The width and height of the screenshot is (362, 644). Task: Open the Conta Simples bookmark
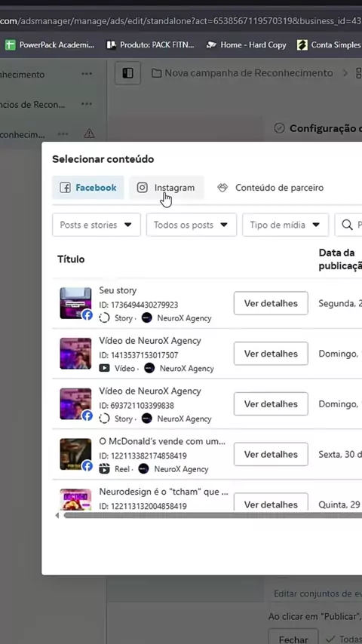click(x=329, y=44)
